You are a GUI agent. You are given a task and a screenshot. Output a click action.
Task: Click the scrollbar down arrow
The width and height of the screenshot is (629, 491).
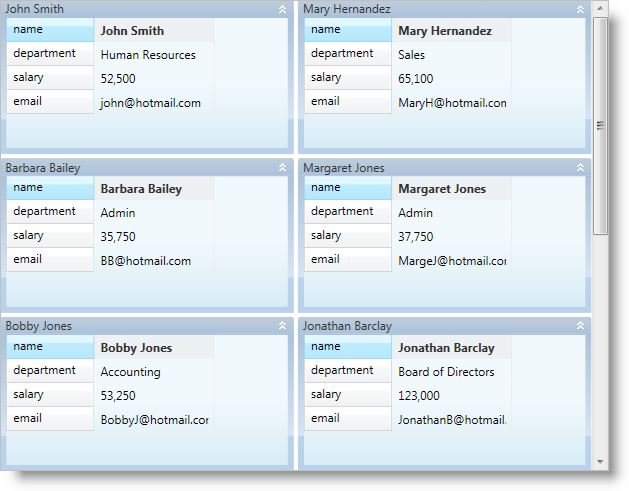(x=600, y=462)
